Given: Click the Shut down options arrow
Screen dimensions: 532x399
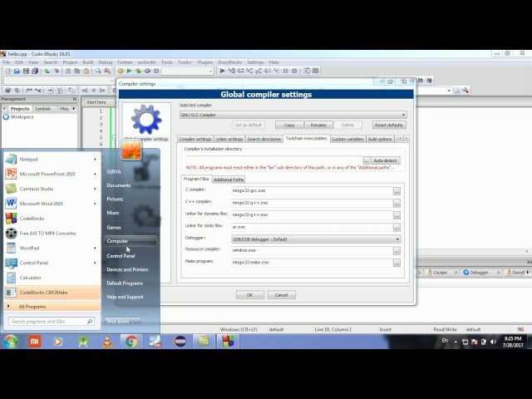Looking at the screenshot, I should point(136,322).
